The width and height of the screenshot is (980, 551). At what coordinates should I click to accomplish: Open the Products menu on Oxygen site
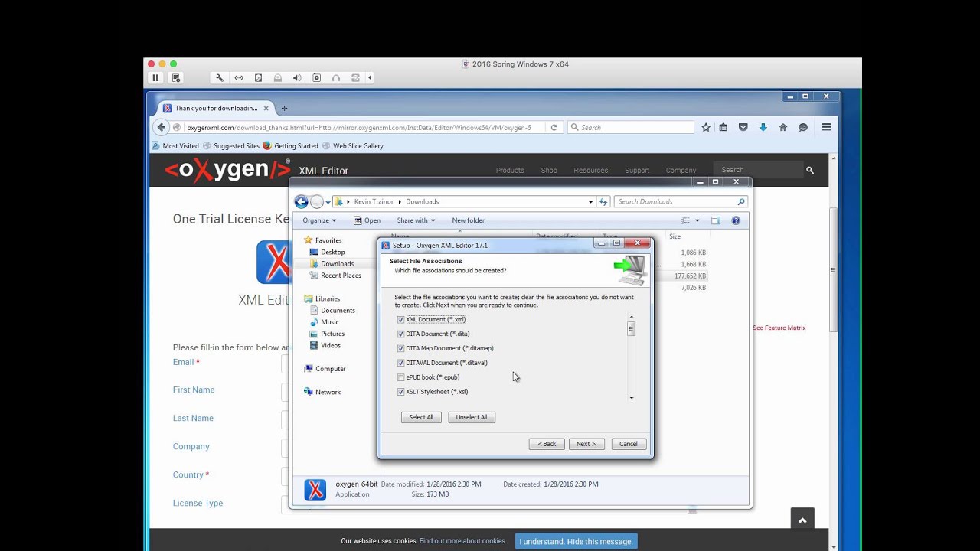click(510, 171)
